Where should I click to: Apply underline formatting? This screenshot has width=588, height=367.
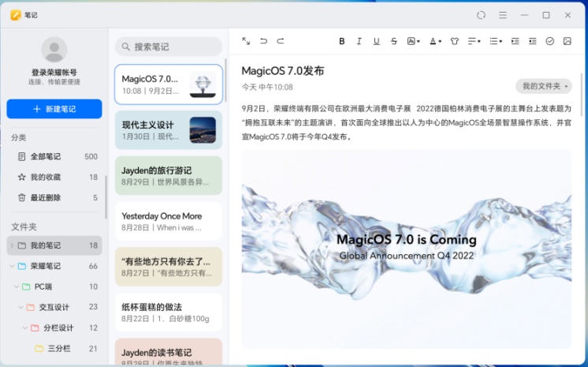click(377, 41)
